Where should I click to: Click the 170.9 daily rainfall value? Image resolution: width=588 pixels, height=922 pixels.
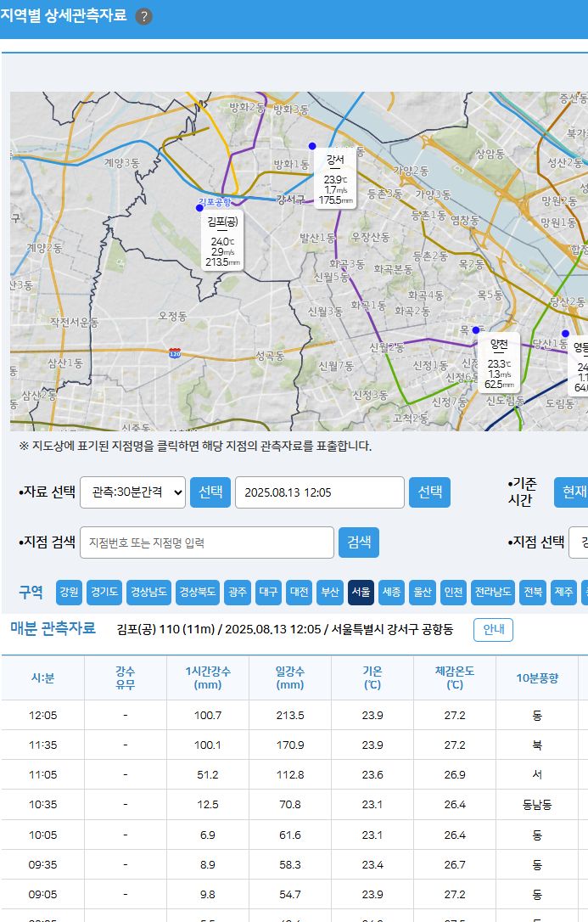pyautogui.click(x=290, y=745)
